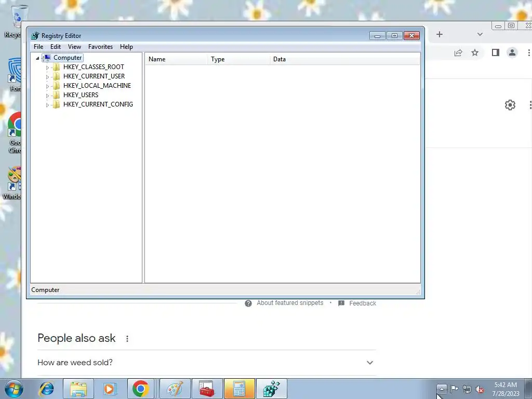The width and height of the screenshot is (532, 399).
Task: Expand the HKEY_CURRENT_CONFIG key
Action: tap(47, 105)
